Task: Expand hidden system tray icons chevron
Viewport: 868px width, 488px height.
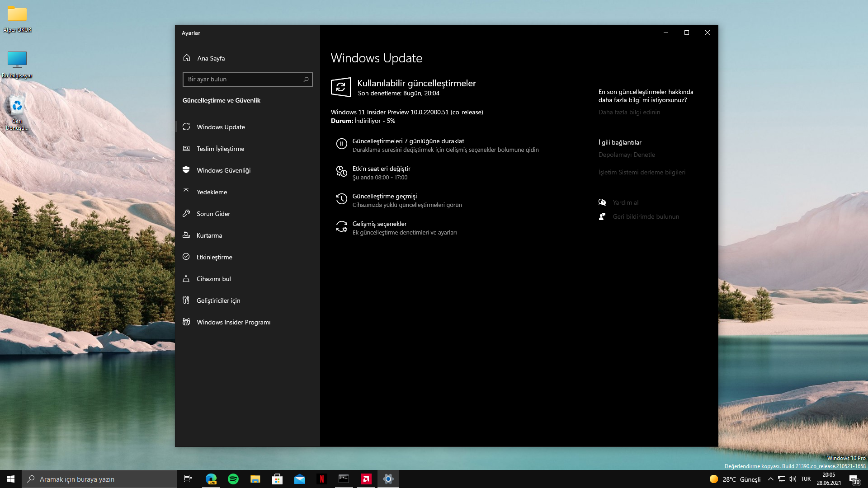Action: click(770, 479)
